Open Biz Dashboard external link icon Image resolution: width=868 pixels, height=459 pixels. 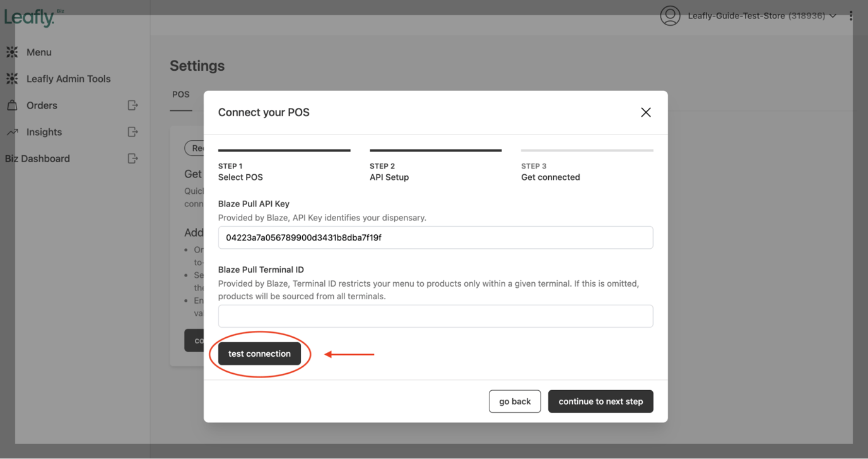[x=132, y=158]
